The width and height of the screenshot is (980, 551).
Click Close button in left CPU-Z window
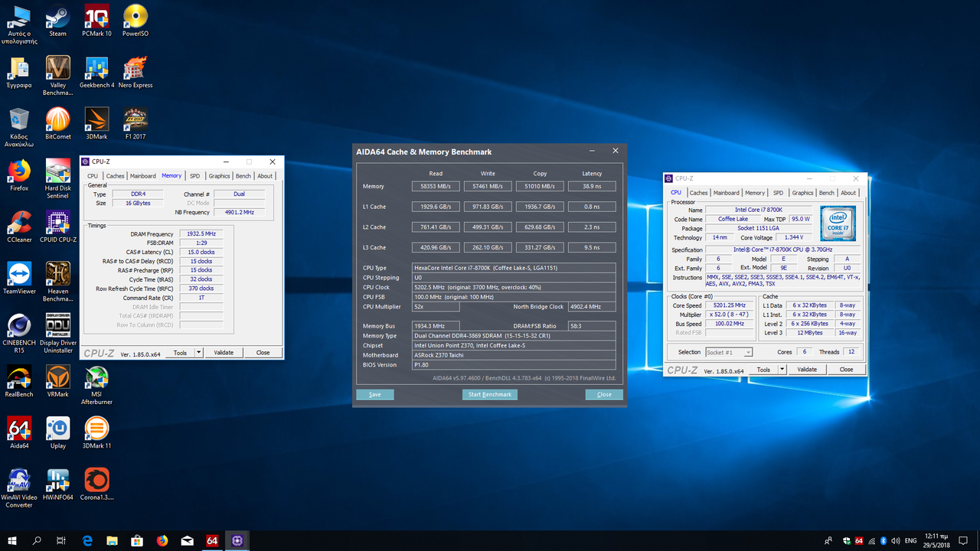[263, 353]
